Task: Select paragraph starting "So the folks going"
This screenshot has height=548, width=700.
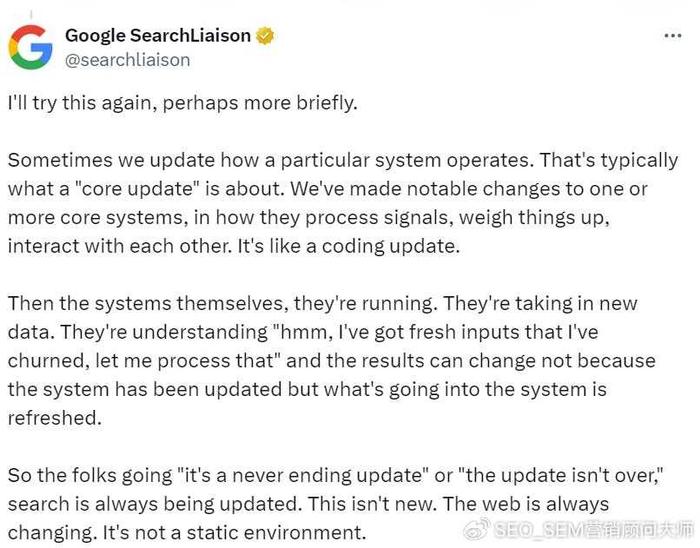Action: coord(336,504)
